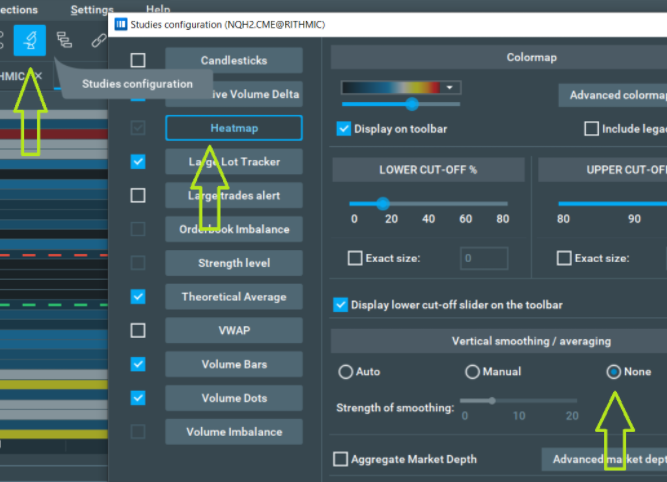Check the Aggregate Market Depth checkbox
The width and height of the screenshot is (667, 482).
340,459
